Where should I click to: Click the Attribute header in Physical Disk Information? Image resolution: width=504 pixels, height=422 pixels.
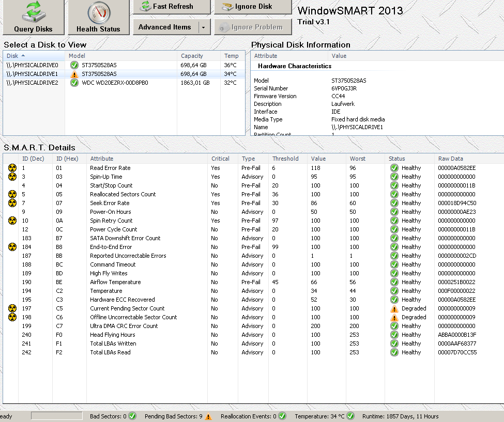coord(289,56)
